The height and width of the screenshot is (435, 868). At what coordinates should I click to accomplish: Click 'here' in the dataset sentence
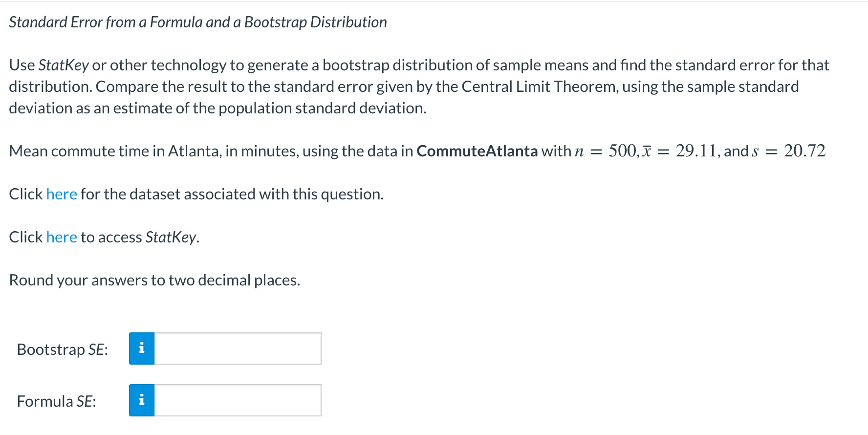[61, 194]
